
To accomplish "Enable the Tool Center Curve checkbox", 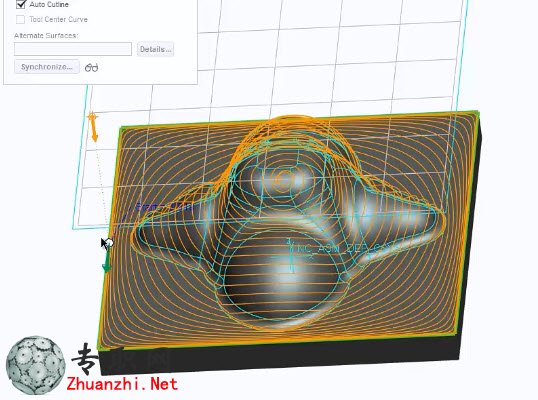I will (21, 20).
